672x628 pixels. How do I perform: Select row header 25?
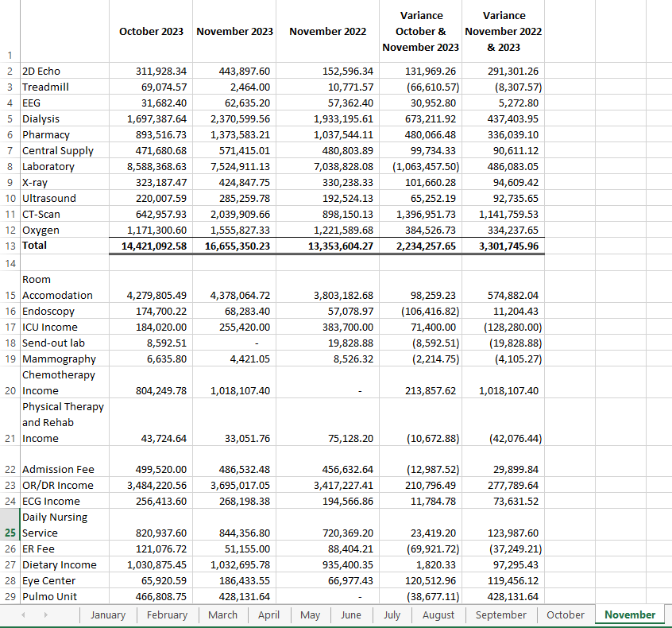[x=10, y=524]
